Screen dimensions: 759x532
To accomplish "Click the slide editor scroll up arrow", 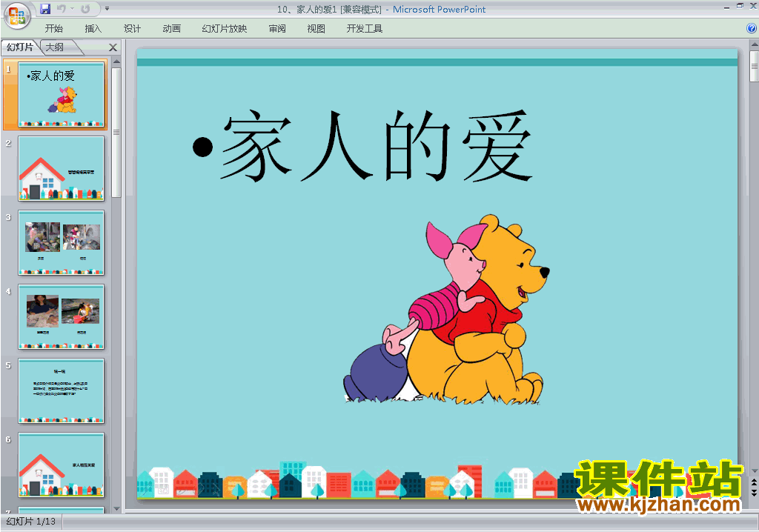I will (754, 44).
